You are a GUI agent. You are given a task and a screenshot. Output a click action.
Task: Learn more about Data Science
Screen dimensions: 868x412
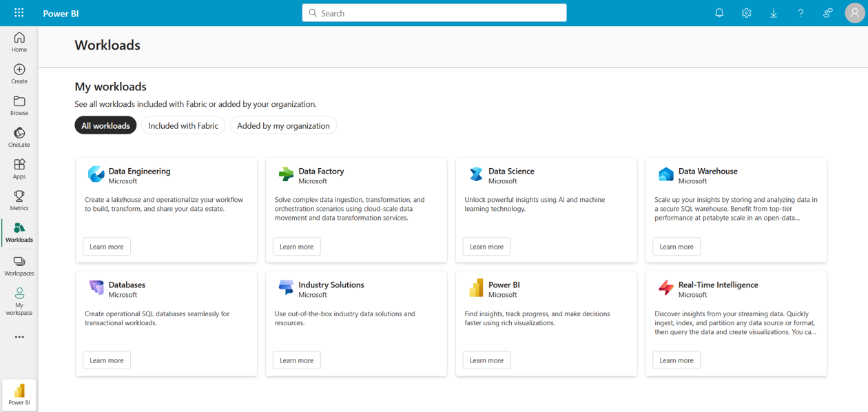click(486, 246)
